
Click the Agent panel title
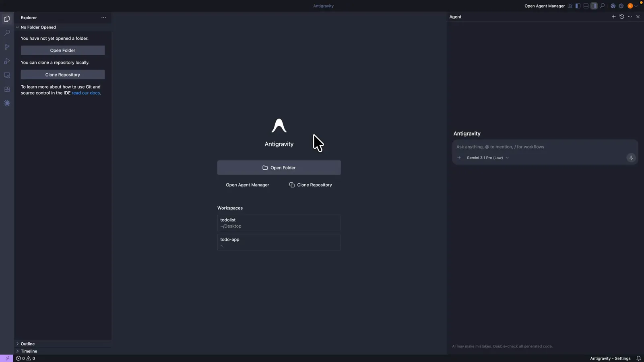pyautogui.click(x=455, y=17)
